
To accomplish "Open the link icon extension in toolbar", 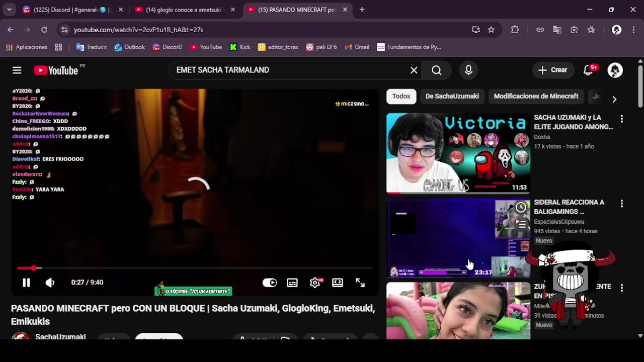I will (x=540, y=30).
